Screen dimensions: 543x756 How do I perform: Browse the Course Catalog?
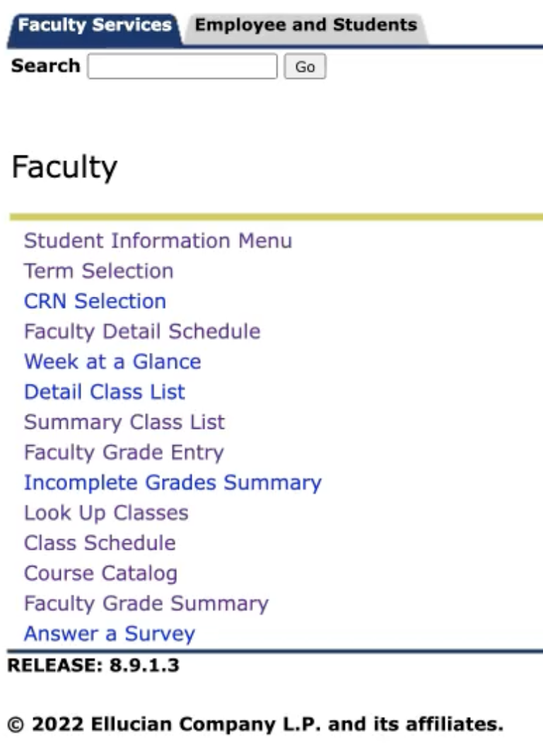(100, 573)
